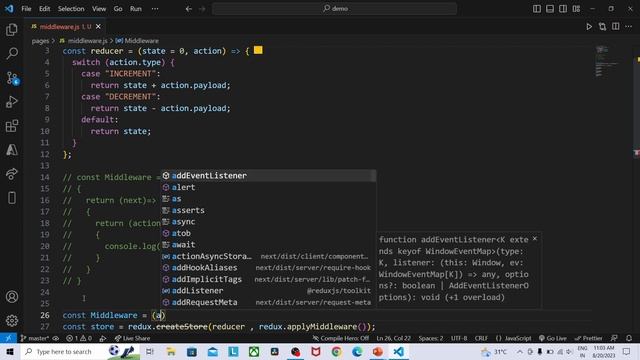Click the master branch status item

(34, 338)
